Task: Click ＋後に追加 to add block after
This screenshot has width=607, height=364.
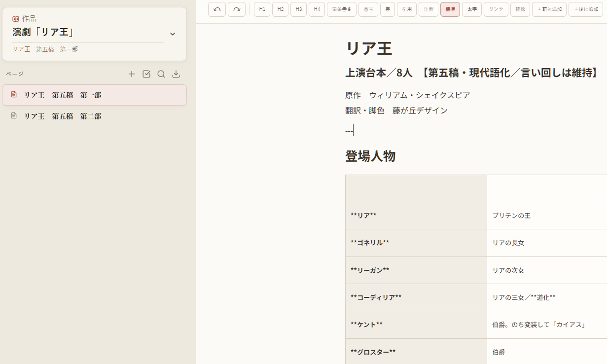Action: pos(586,9)
